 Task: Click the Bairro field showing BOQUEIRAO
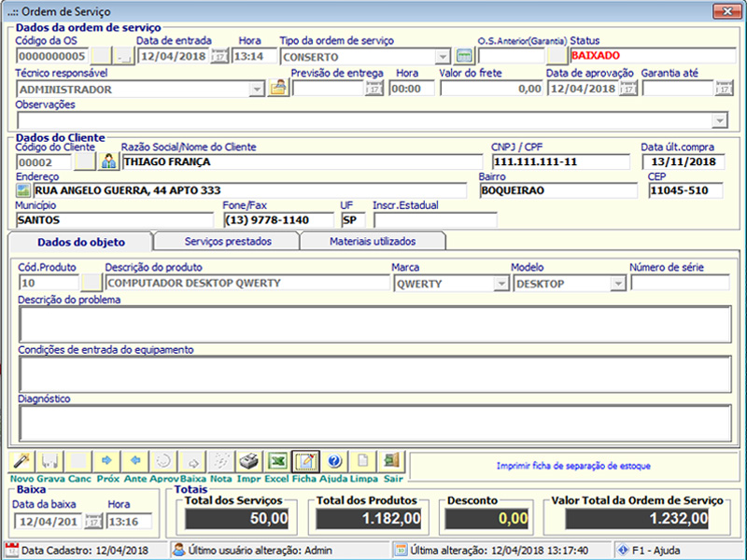point(558,190)
